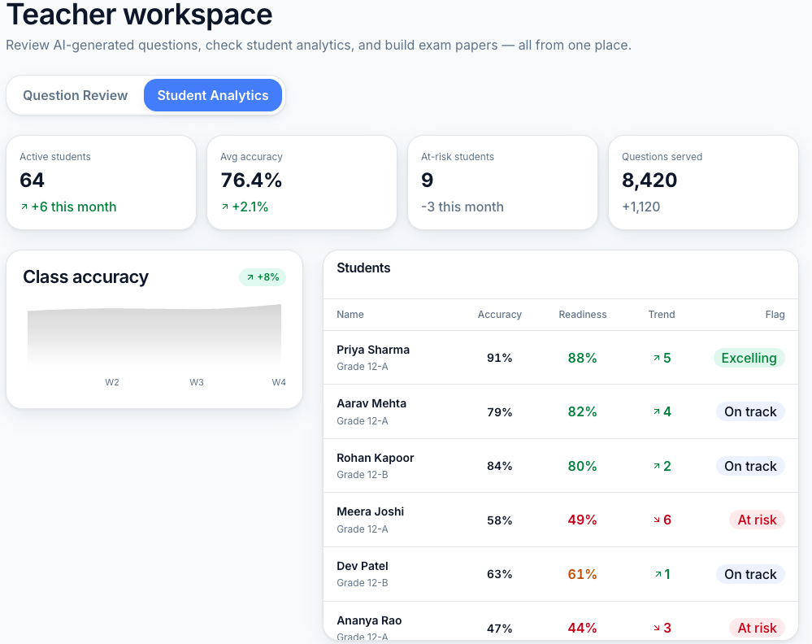The width and height of the screenshot is (812, 644).
Task: Select the Ananya Rao student name
Action: point(369,620)
